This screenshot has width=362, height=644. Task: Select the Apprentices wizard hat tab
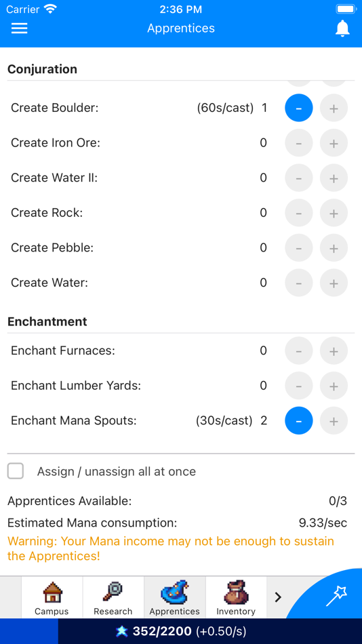click(x=175, y=597)
